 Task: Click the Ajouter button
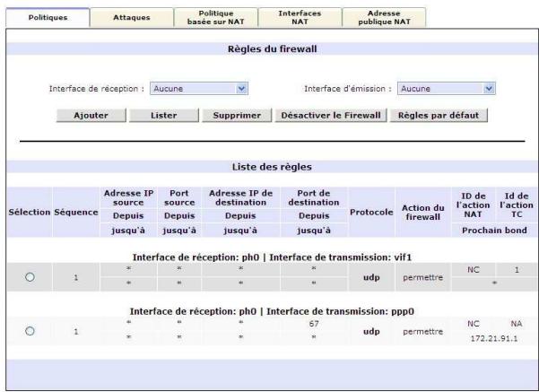[91, 116]
